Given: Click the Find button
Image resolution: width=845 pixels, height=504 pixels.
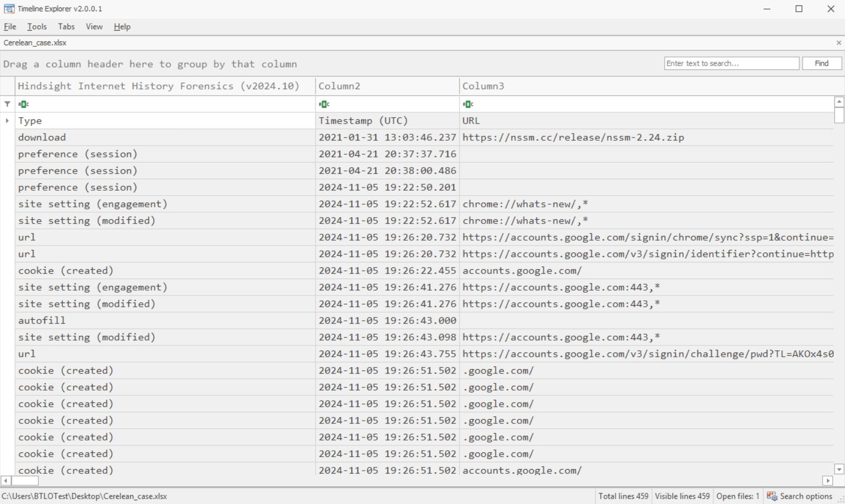Looking at the screenshot, I should pos(821,63).
